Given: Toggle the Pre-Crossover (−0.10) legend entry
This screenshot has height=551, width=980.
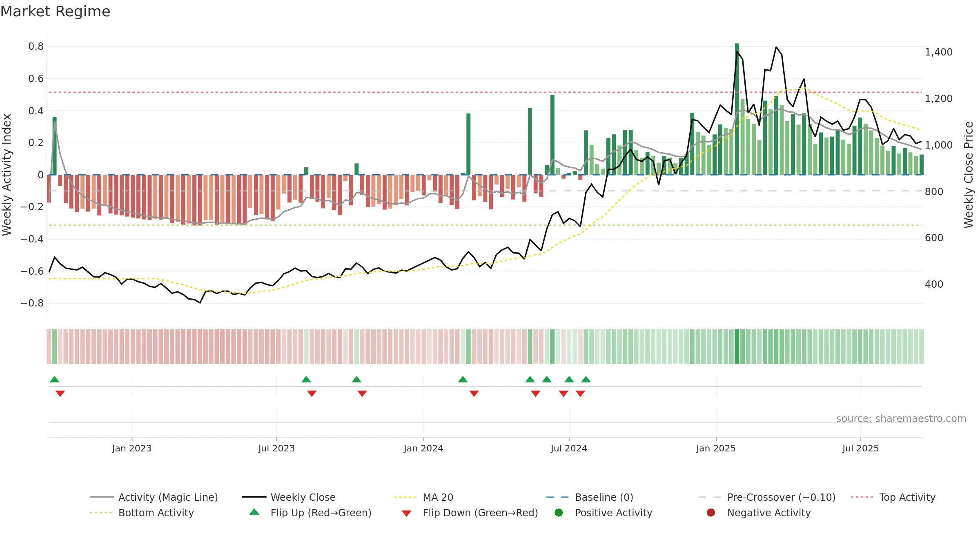Looking at the screenshot, I should point(767,497).
